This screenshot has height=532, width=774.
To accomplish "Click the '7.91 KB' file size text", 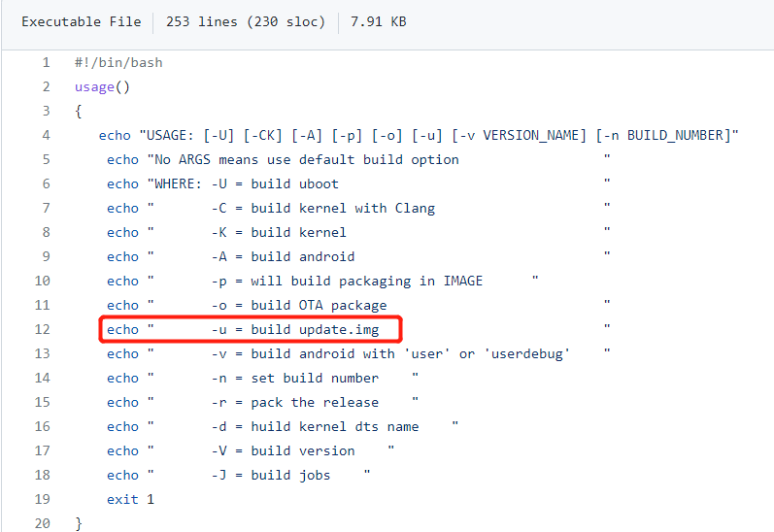I will coord(378,21).
